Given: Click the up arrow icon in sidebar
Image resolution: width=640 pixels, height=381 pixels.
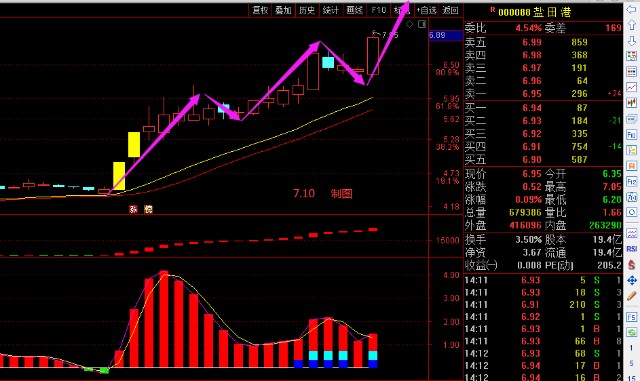Looking at the screenshot, I should (631, 25).
